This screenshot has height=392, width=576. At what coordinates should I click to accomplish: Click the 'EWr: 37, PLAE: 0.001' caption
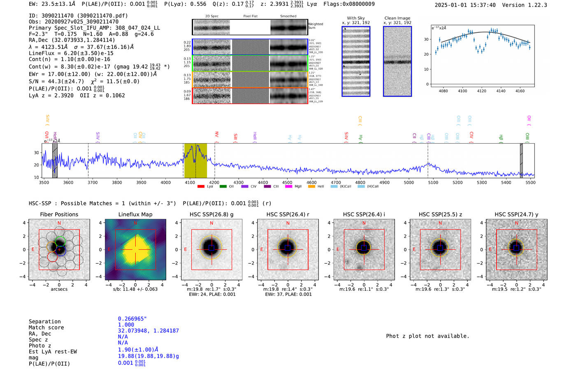tap(288, 295)
